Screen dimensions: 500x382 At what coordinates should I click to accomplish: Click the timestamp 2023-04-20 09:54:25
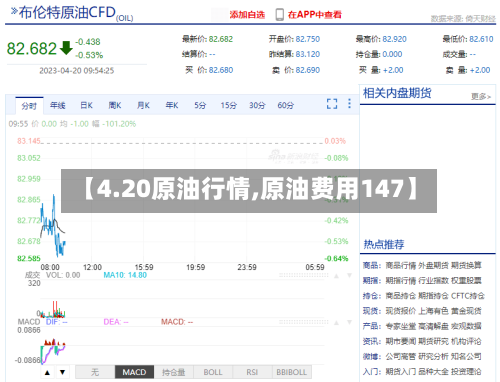click(77, 71)
